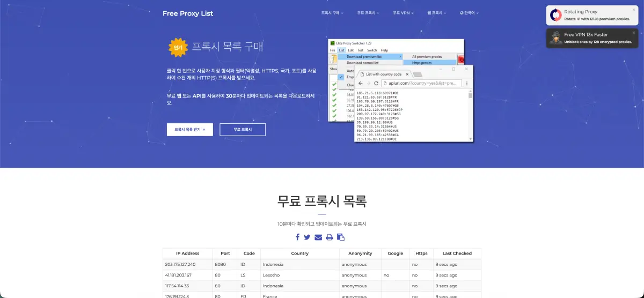The height and width of the screenshot is (298, 644).
Task: Click the Rotating Proxy circular arrows icon
Action: [556, 15]
